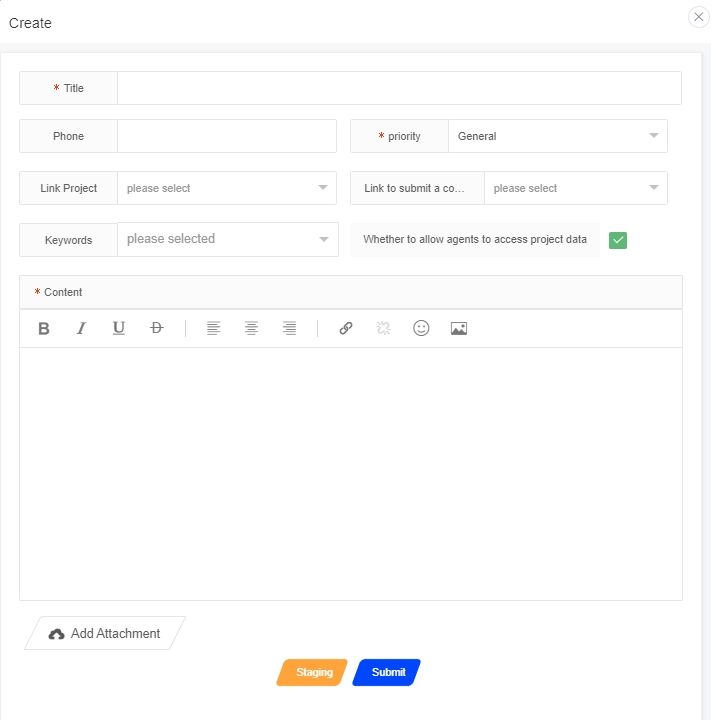Align content text right
Image resolution: width=716 pixels, height=720 pixels.
(x=289, y=328)
